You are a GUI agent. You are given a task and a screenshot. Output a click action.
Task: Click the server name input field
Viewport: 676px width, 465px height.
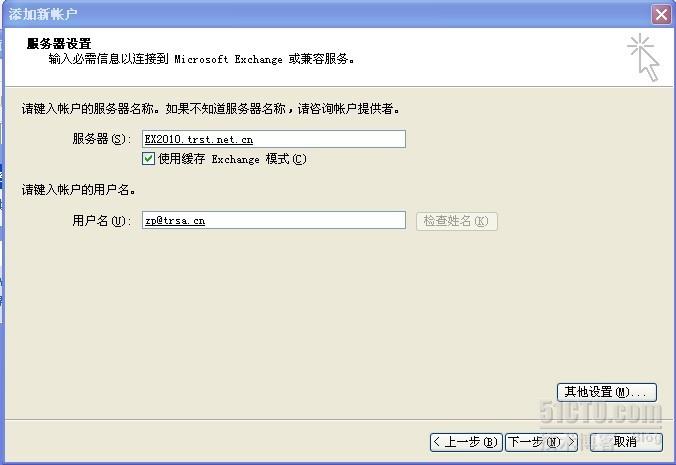(x=274, y=139)
